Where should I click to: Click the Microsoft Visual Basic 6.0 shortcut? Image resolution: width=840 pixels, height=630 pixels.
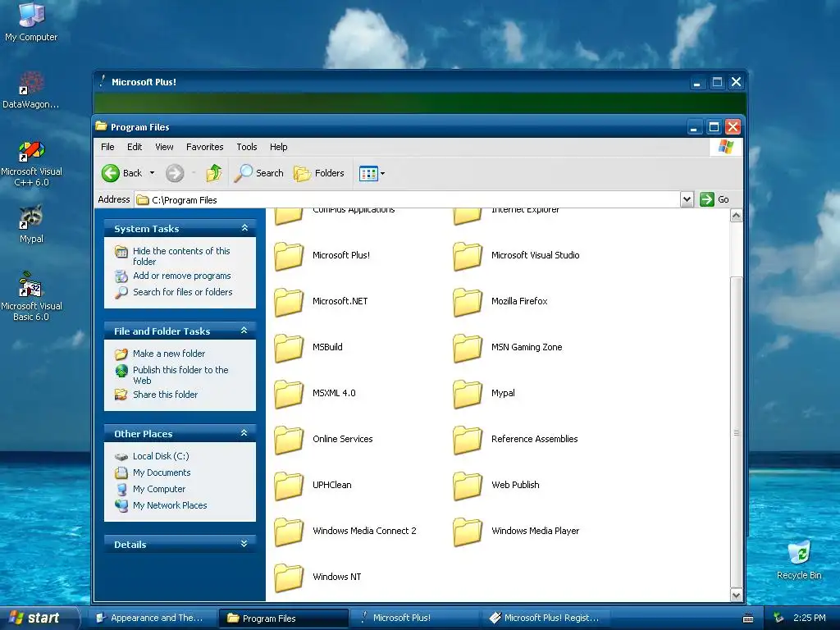31,297
